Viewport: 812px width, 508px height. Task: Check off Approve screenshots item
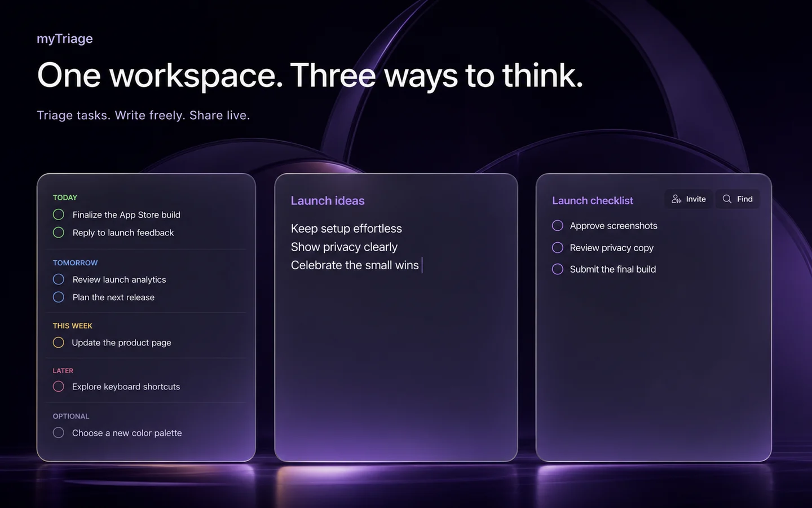(558, 226)
